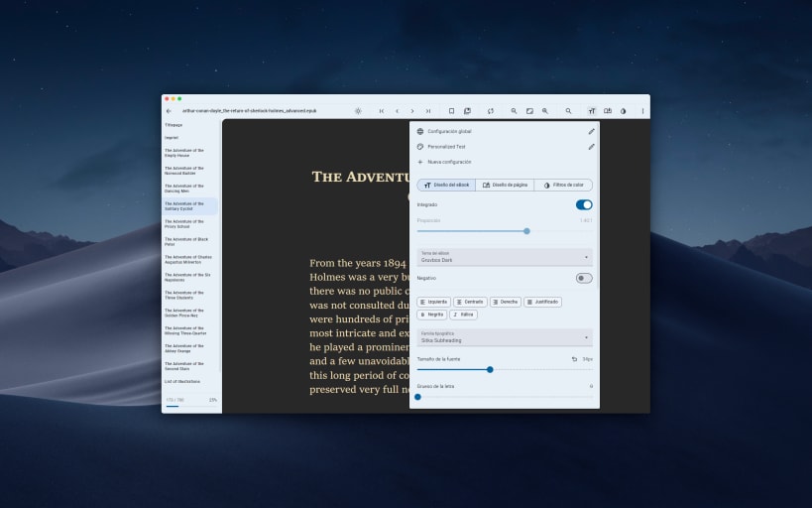Screen dimensions: 812x508
Task: Select Justificado text alignment
Action: [542, 302]
